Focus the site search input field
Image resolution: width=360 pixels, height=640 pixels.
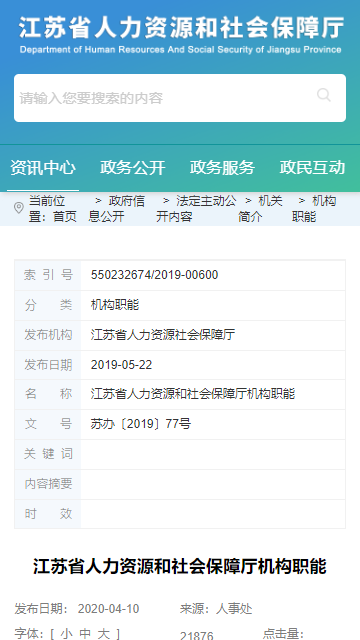pos(180,98)
